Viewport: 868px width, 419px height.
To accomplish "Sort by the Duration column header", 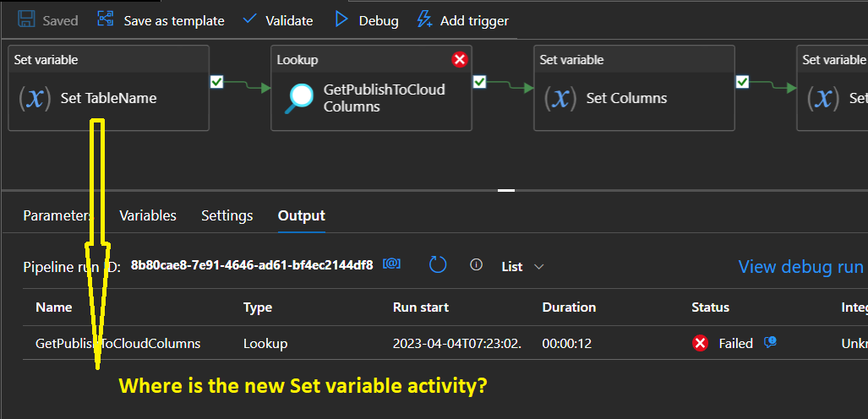I will (x=569, y=307).
